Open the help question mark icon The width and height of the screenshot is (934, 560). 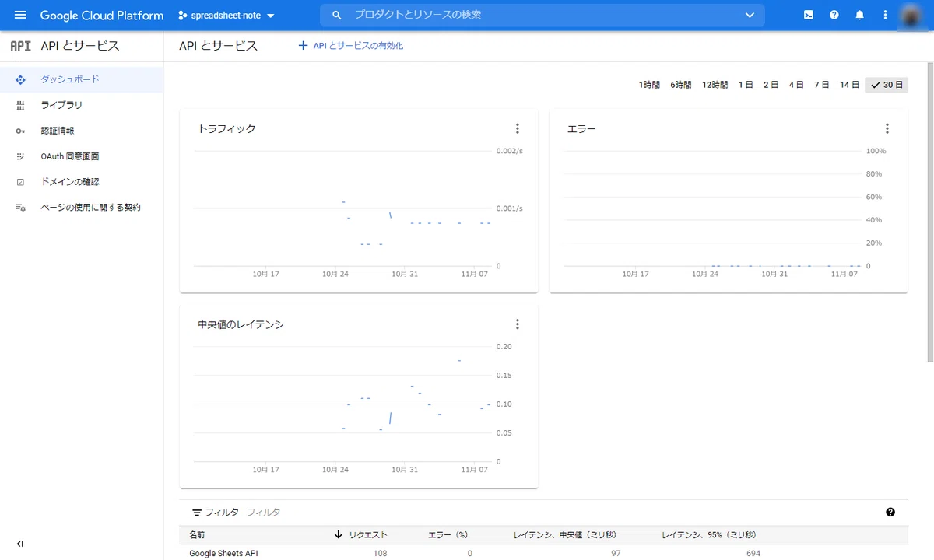click(x=834, y=15)
